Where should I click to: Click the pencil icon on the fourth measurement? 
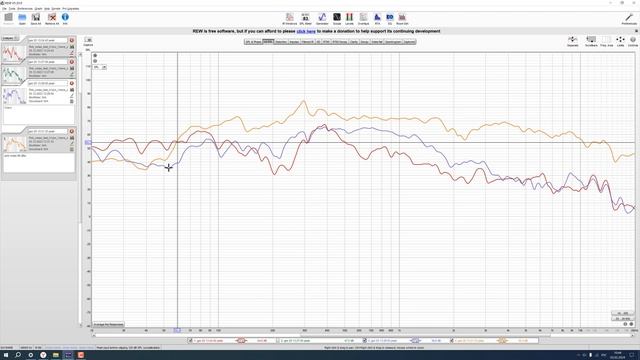[72, 144]
